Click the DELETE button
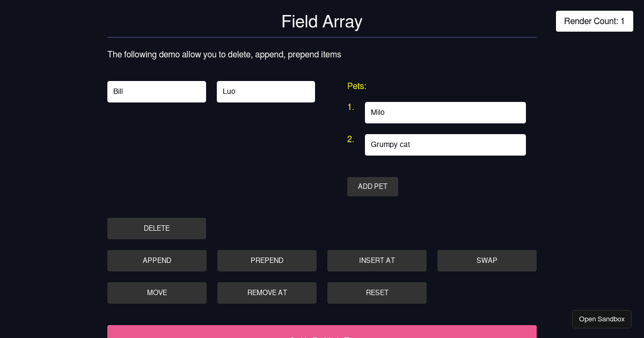This screenshot has width=644, height=338. coord(157,228)
